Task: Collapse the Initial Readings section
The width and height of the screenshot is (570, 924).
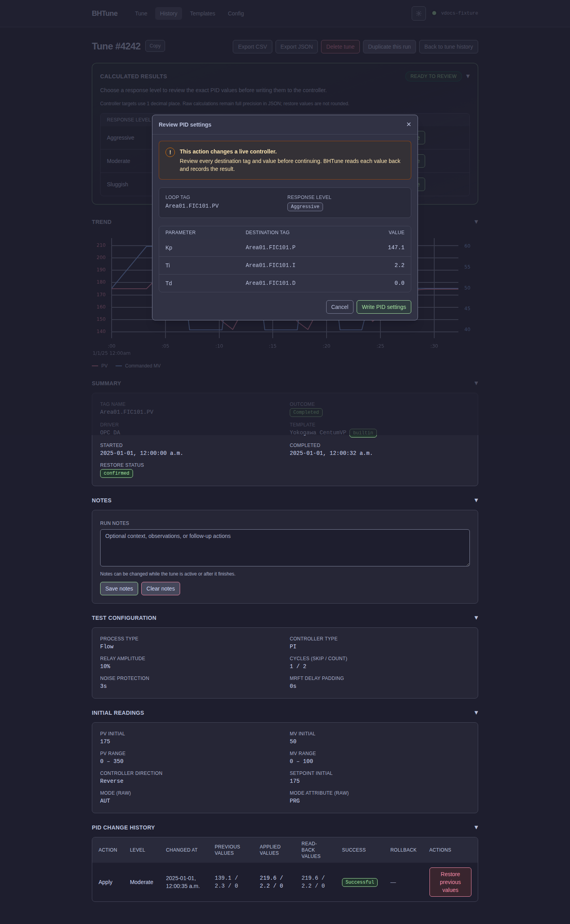Action: 476,713
